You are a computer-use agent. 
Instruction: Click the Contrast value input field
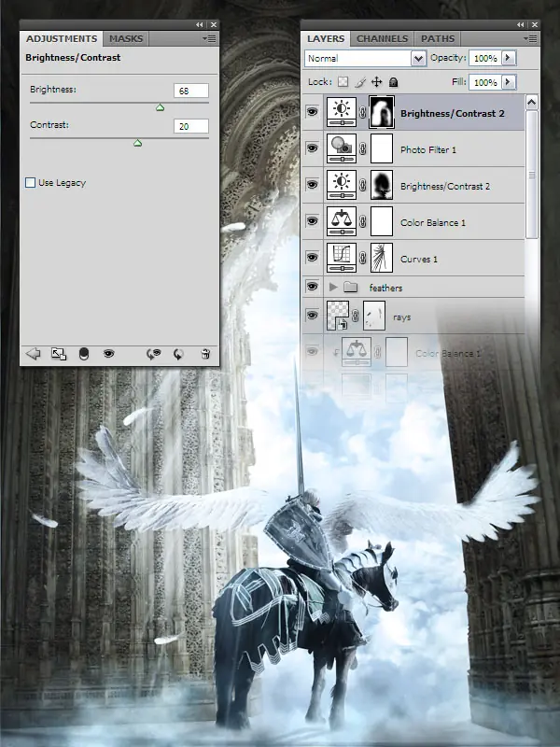tap(191, 126)
